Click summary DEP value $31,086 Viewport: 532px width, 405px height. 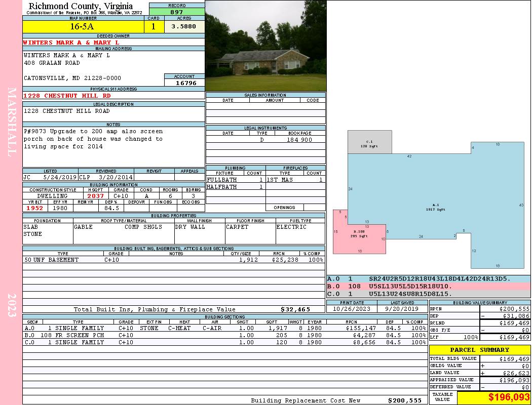(516, 316)
